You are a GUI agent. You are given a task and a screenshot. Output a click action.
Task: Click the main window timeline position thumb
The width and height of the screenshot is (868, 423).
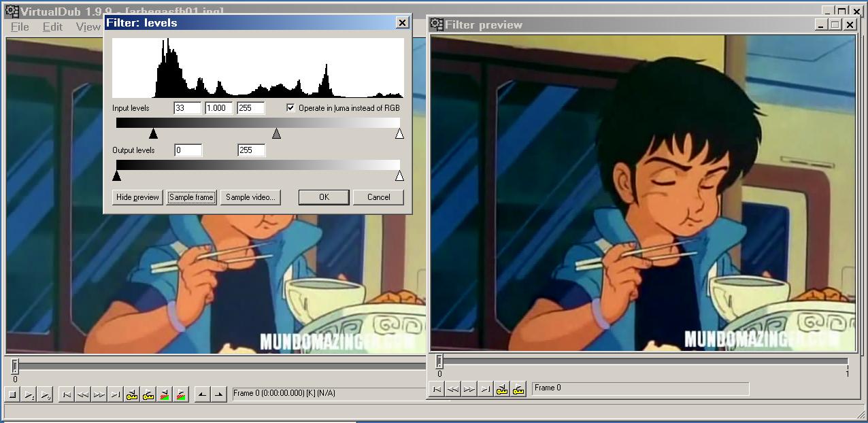[15, 366]
